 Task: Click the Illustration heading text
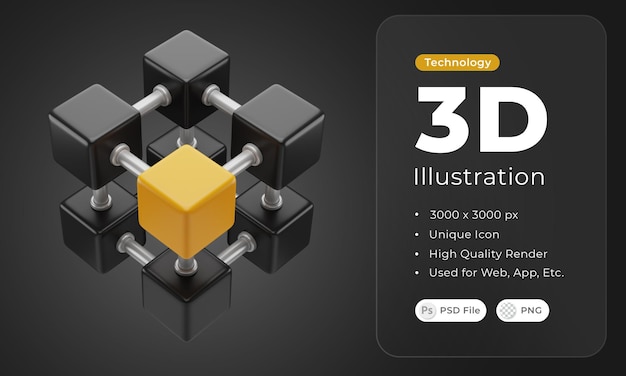click(479, 176)
